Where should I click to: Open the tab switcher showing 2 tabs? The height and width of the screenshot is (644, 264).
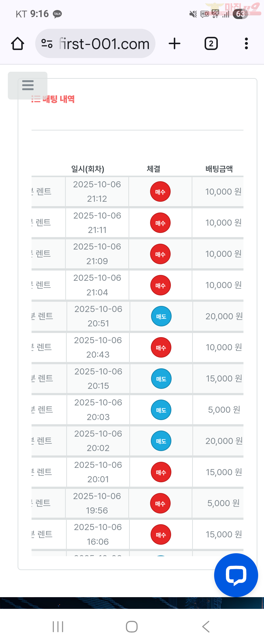[211, 44]
